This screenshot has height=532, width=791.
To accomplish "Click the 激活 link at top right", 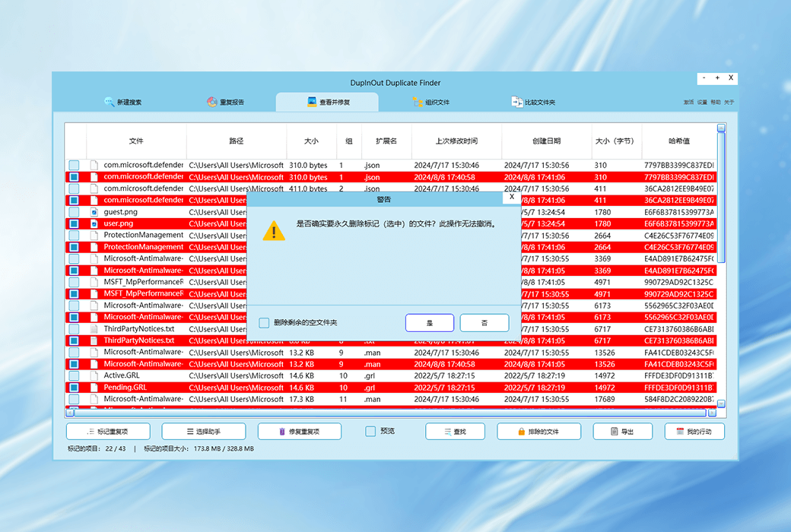I will (x=688, y=102).
